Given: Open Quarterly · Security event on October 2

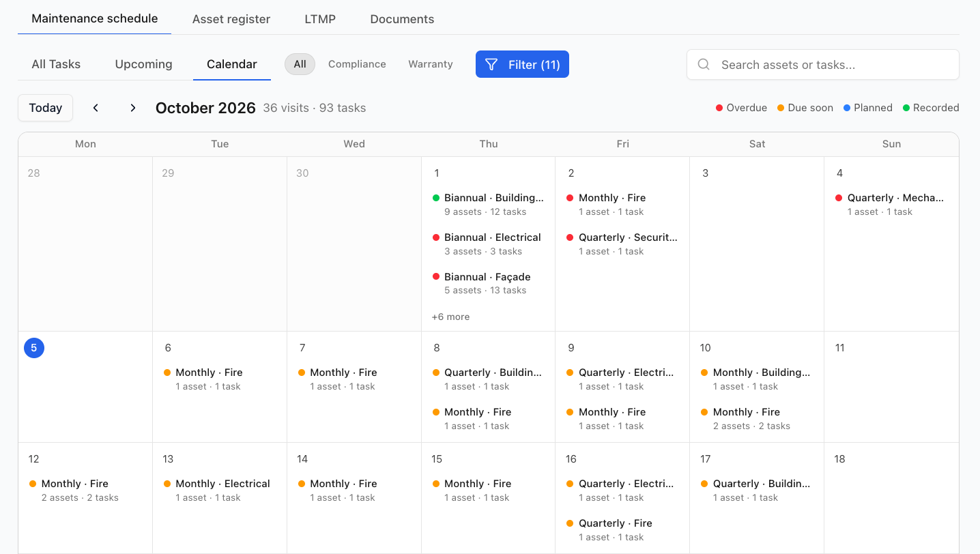Looking at the screenshot, I should (622, 244).
